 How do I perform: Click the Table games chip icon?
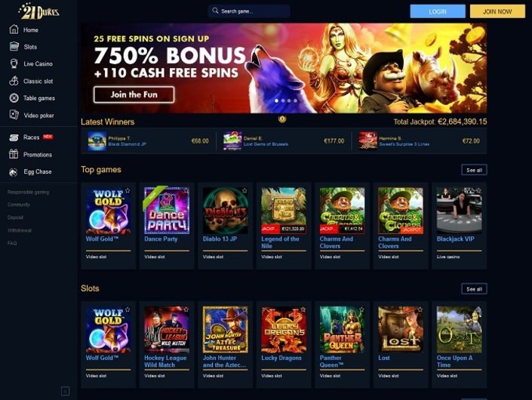[x=14, y=98]
